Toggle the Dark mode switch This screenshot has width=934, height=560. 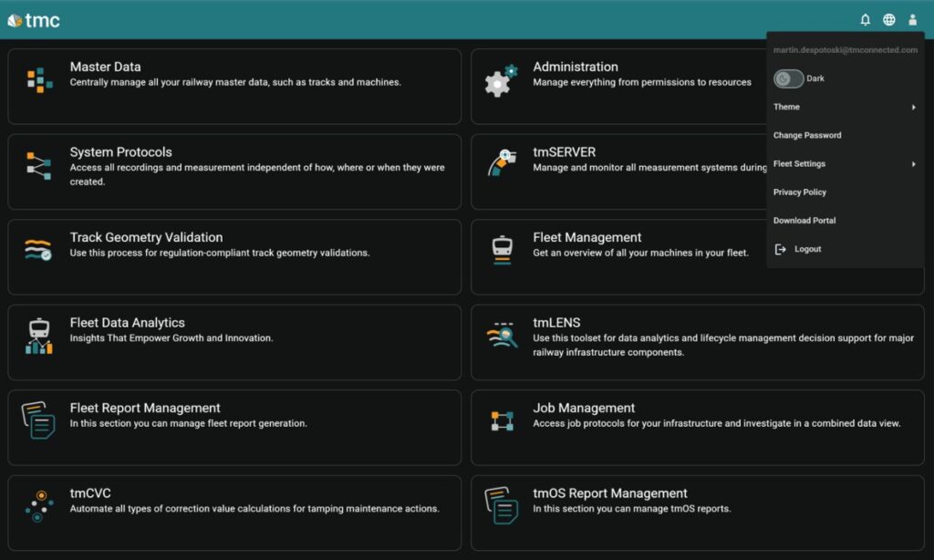(x=788, y=79)
